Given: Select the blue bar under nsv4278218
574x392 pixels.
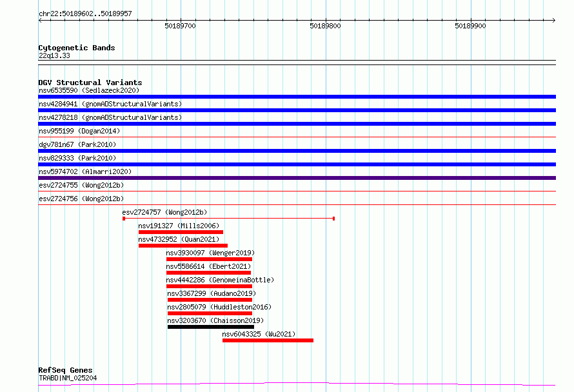Looking at the screenshot, I should pyautogui.click(x=297, y=124).
